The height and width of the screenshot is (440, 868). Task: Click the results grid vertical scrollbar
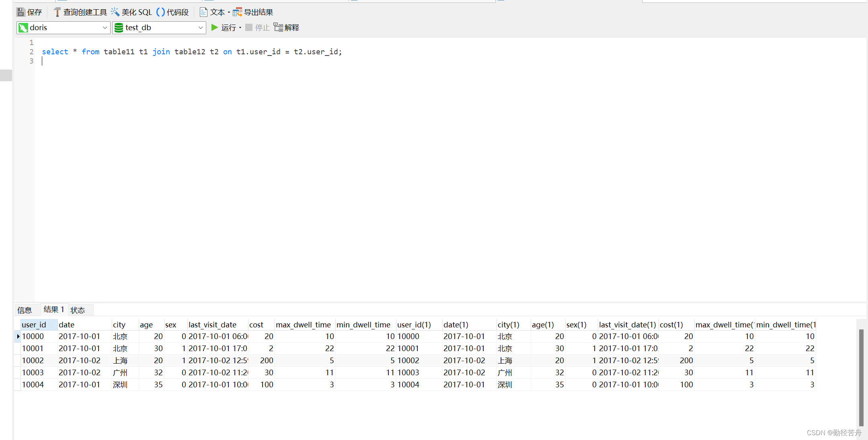pyautogui.click(x=861, y=377)
